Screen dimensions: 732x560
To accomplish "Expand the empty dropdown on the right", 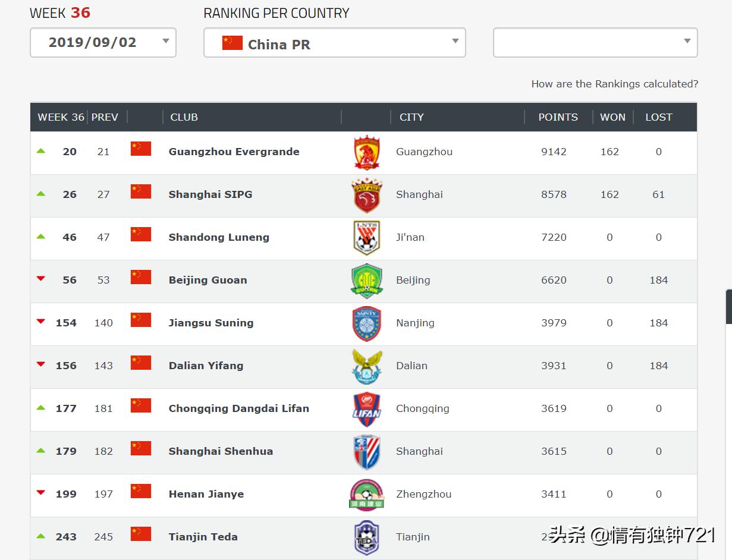I will pyautogui.click(x=595, y=43).
